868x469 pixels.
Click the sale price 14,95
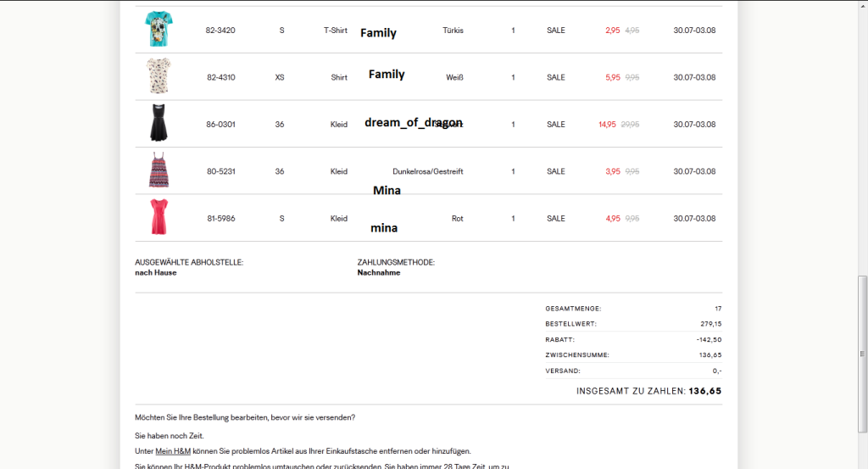(x=607, y=125)
